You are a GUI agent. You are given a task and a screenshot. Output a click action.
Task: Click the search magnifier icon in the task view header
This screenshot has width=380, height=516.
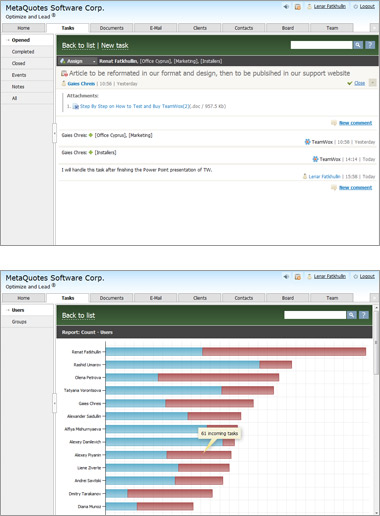(x=358, y=45)
